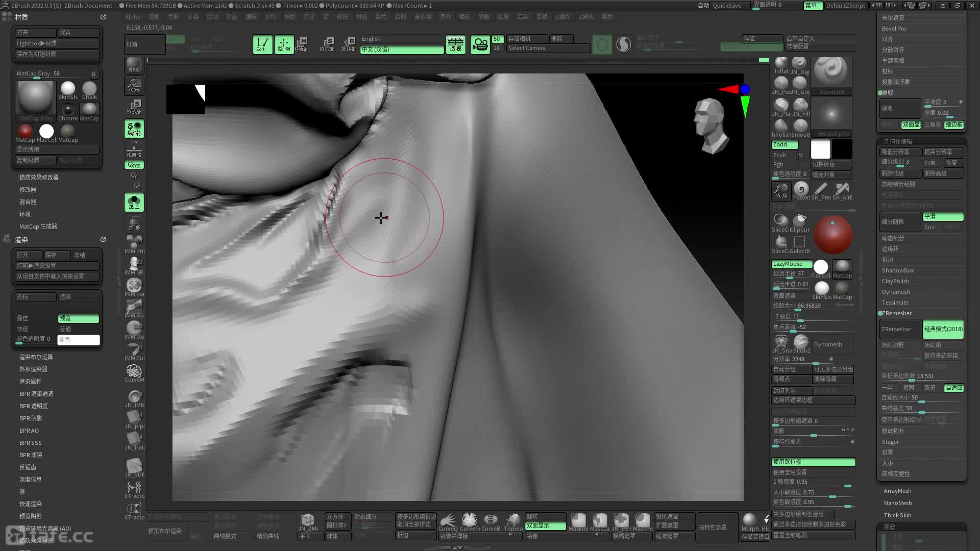
Task: Click the 删除隐藏 delete hidden button
Action: tap(832, 379)
